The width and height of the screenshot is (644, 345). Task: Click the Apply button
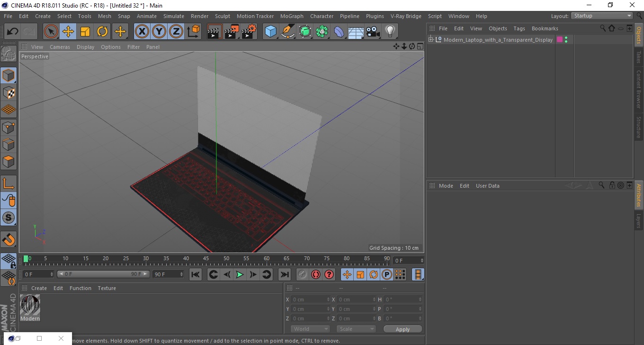[402, 329]
